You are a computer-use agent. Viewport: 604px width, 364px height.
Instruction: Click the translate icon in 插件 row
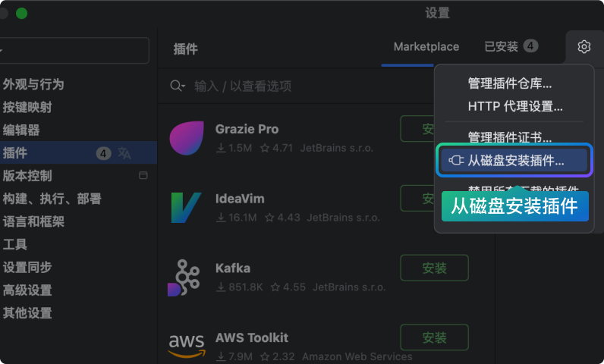click(x=124, y=153)
